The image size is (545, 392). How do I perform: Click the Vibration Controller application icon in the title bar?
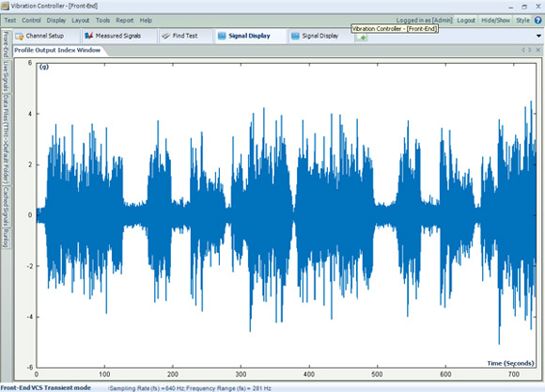(x=5, y=6)
